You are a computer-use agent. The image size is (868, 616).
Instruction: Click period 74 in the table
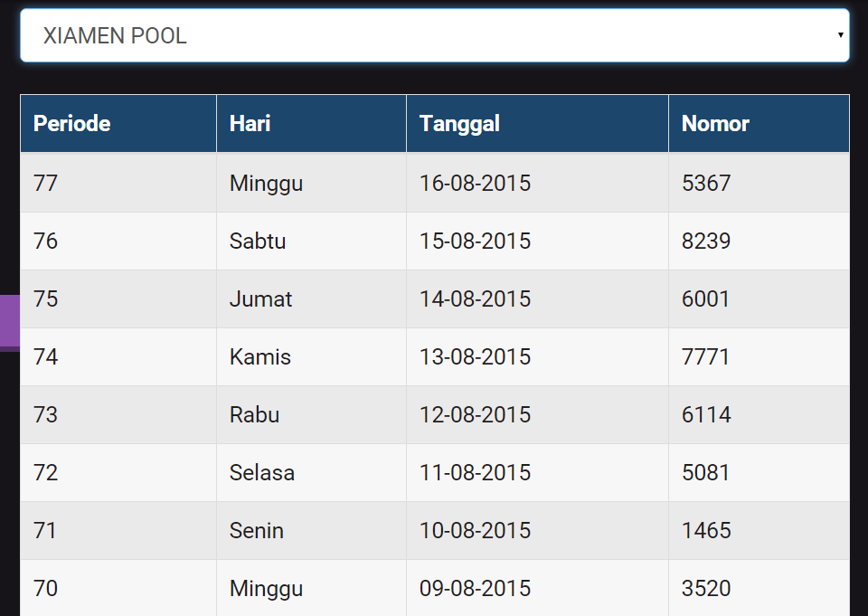pos(45,357)
